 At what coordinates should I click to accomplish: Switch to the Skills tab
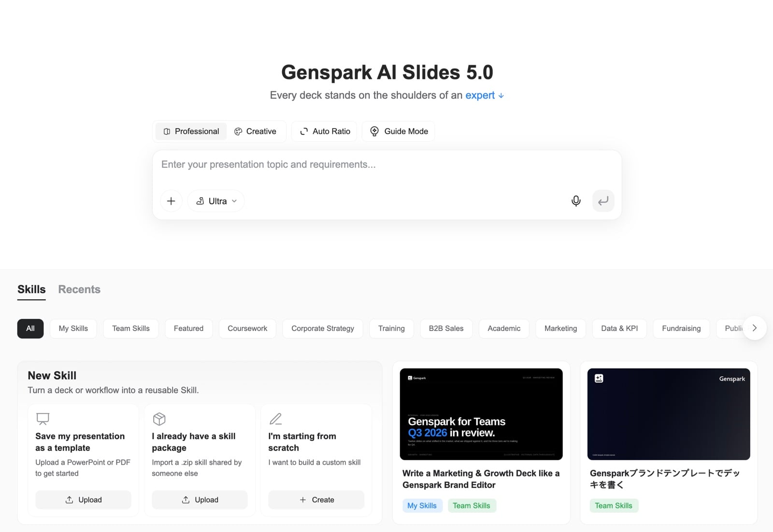31,289
